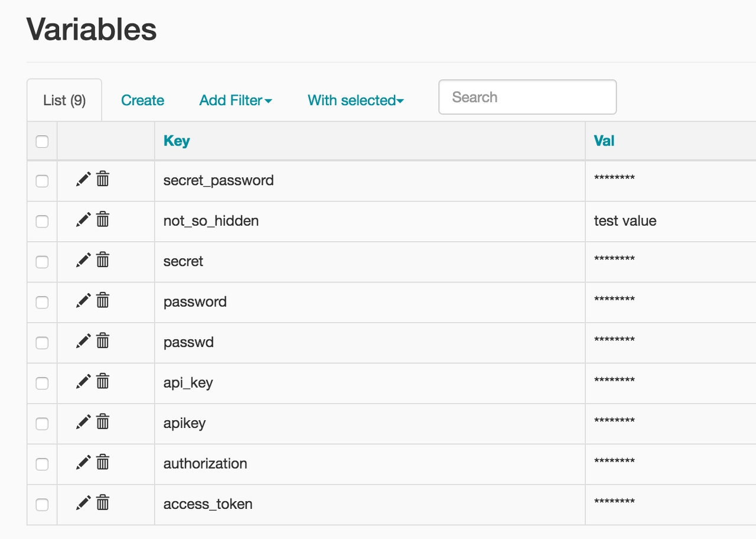
Task: Click the not_so_hidden key cell
Action: click(x=370, y=221)
